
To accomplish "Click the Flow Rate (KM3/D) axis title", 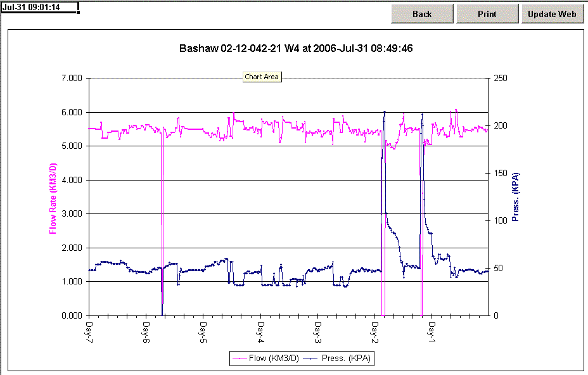I will pos(53,196).
